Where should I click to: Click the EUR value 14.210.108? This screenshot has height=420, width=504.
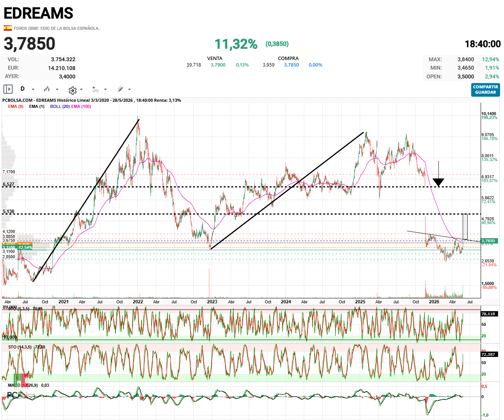pyautogui.click(x=62, y=68)
